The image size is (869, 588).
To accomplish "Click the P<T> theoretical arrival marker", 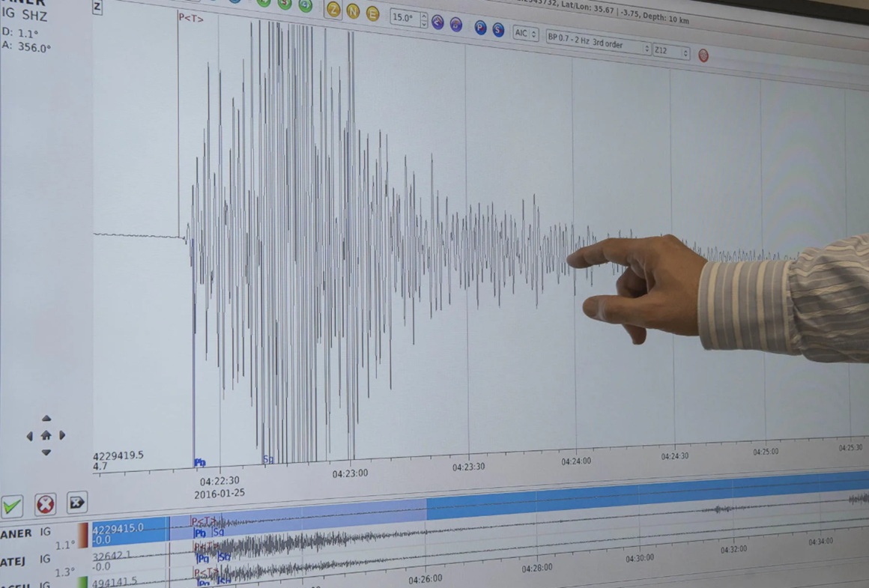I will pos(190,18).
